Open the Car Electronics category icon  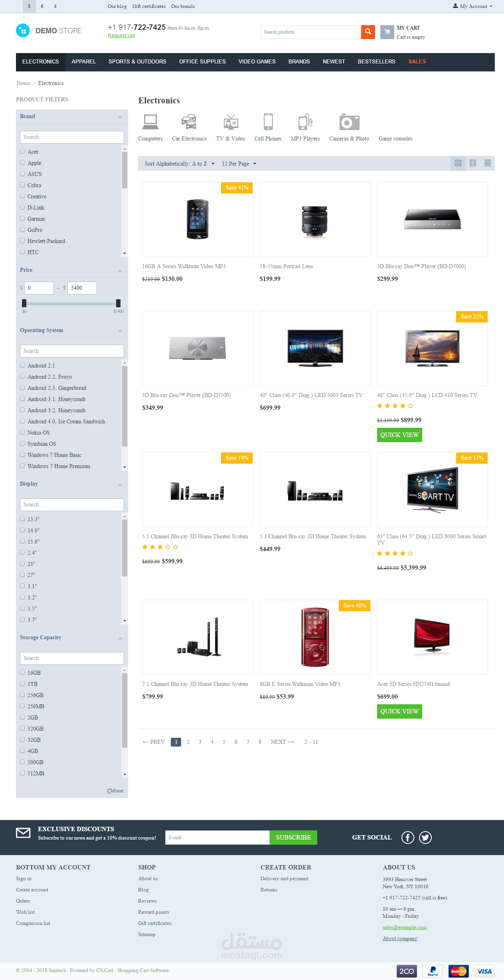(x=189, y=122)
